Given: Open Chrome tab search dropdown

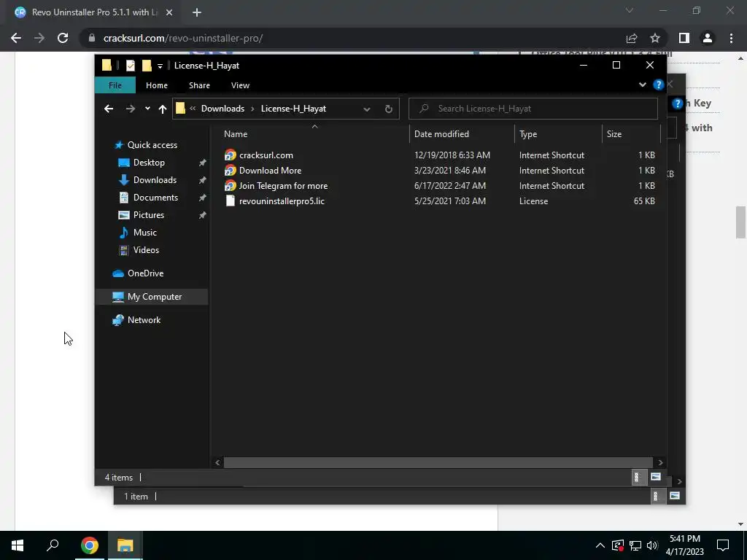Looking at the screenshot, I should pos(630,10).
